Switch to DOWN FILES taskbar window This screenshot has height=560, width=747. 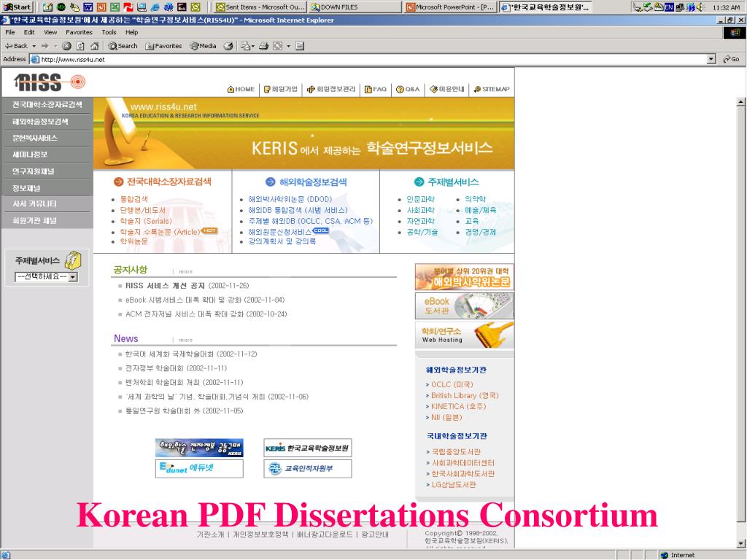(355, 7)
